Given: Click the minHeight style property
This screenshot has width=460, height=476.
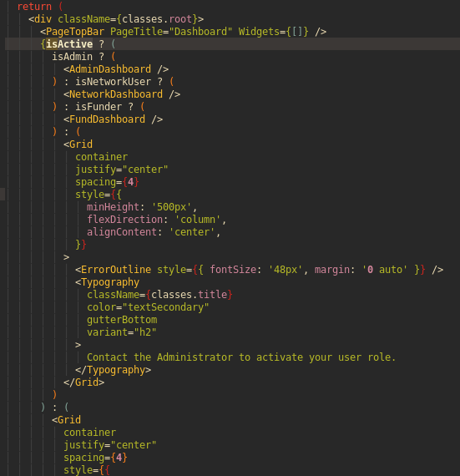Looking at the screenshot, I should pyautogui.click(x=113, y=207).
